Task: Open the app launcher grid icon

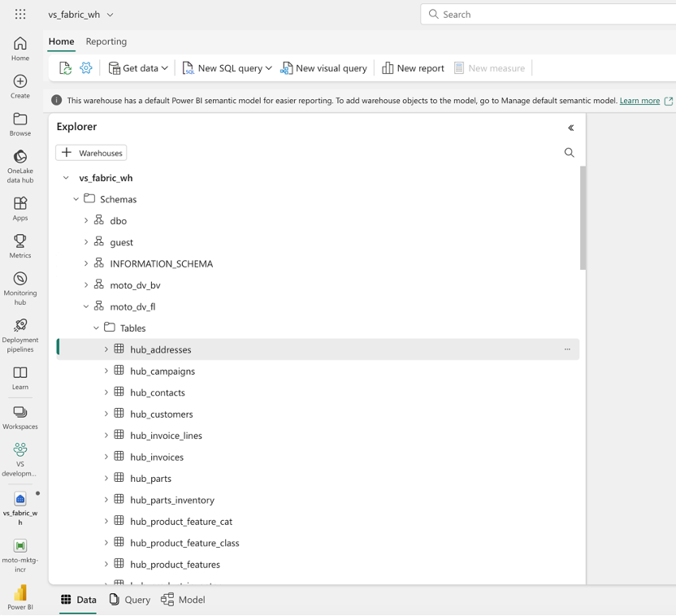Action: click(20, 15)
